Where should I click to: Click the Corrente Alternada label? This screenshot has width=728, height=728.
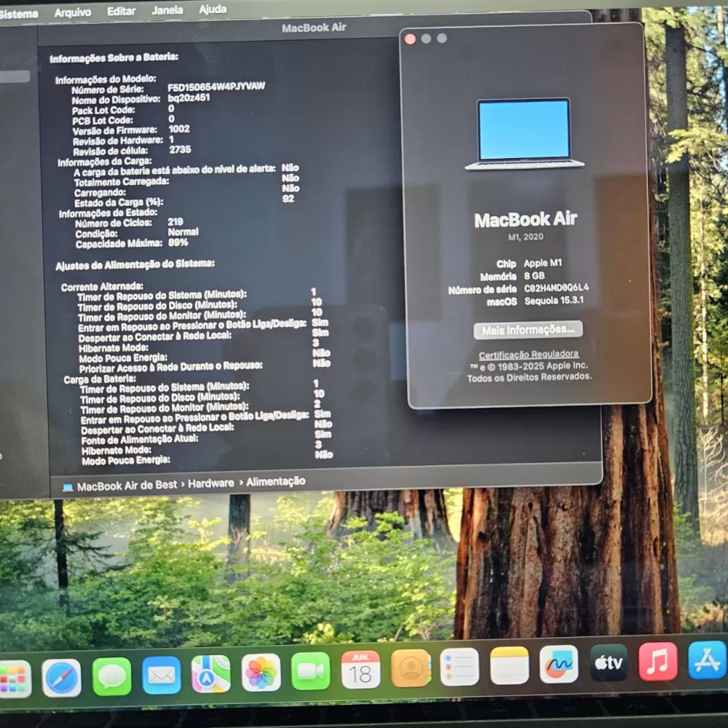pos(102,286)
